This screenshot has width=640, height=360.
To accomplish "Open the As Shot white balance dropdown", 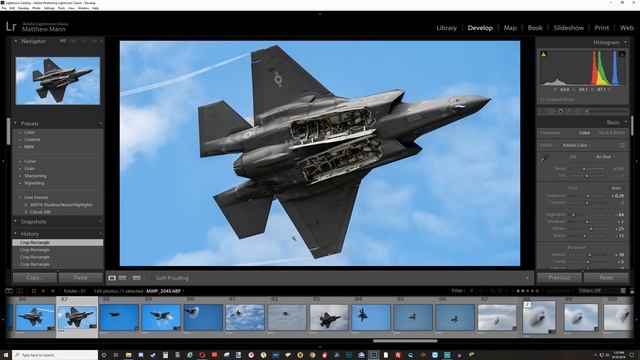I will tap(605, 157).
